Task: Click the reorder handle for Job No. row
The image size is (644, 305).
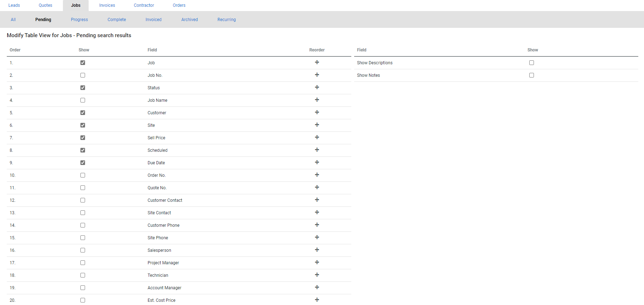Action: click(x=317, y=75)
